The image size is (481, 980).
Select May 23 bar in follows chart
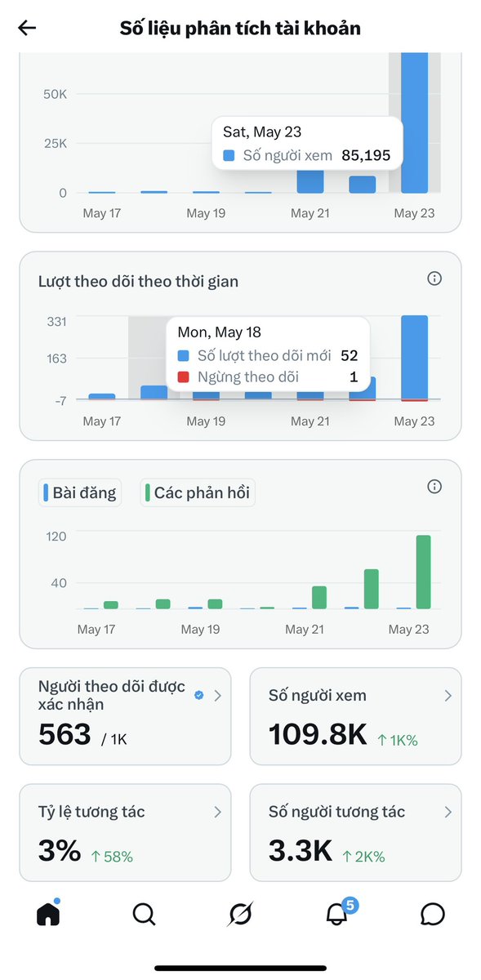tap(414, 358)
